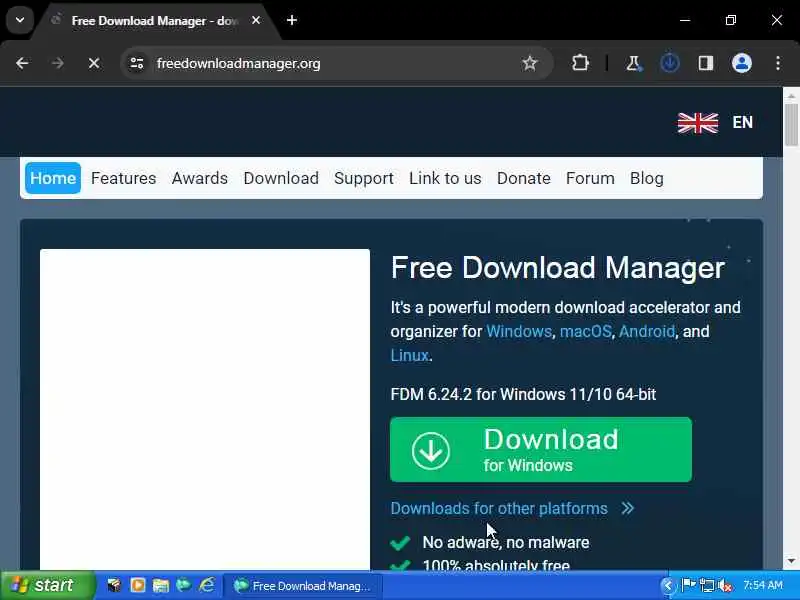Open a new browser tab
Screen dimensions: 800x600
click(x=292, y=20)
